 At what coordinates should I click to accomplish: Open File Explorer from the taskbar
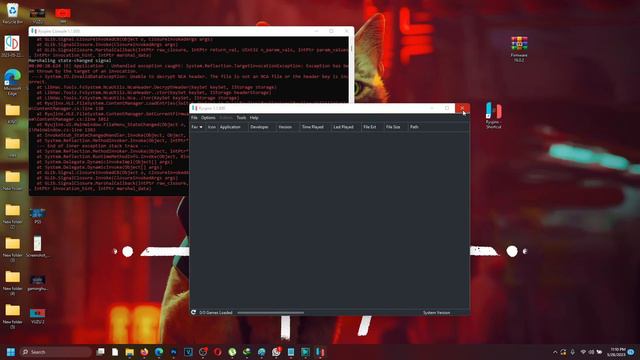[x=129, y=352]
